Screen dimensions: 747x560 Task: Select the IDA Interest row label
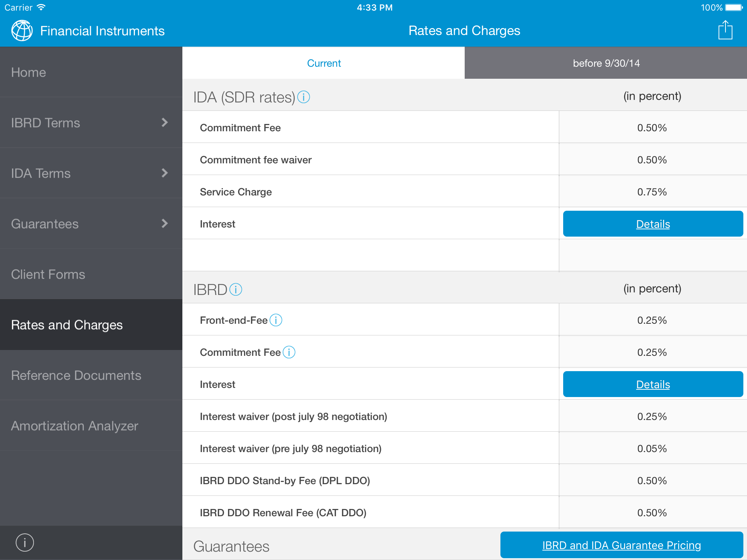pyautogui.click(x=217, y=224)
